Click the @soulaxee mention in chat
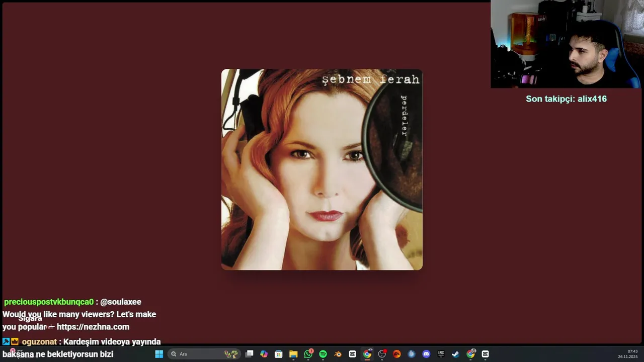The width and height of the screenshot is (644, 362). pos(121,302)
